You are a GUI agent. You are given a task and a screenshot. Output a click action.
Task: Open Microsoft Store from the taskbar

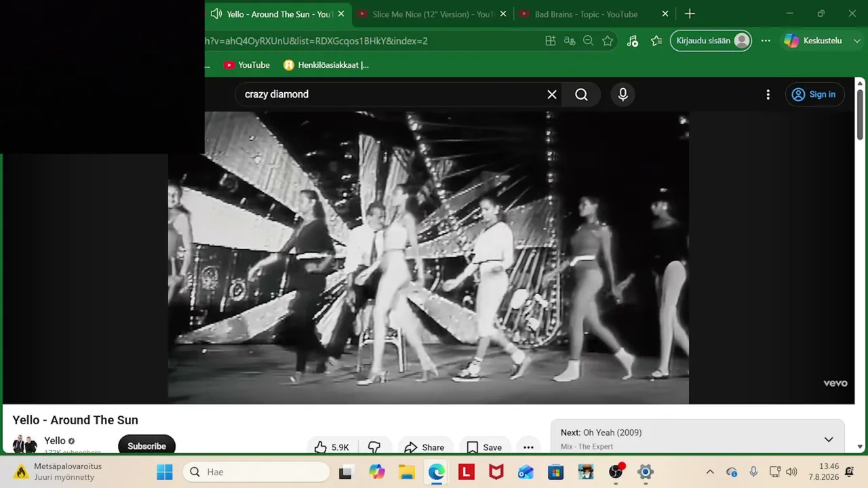coord(555,472)
